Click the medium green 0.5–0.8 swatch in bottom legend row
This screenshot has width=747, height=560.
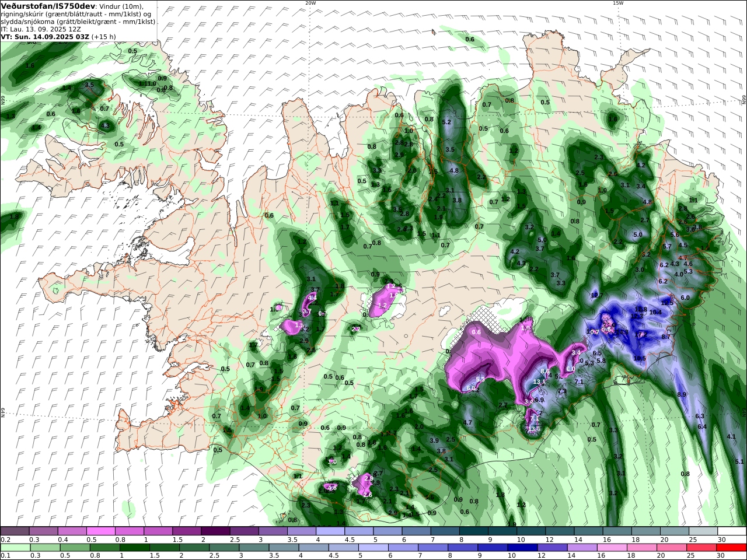(75, 548)
